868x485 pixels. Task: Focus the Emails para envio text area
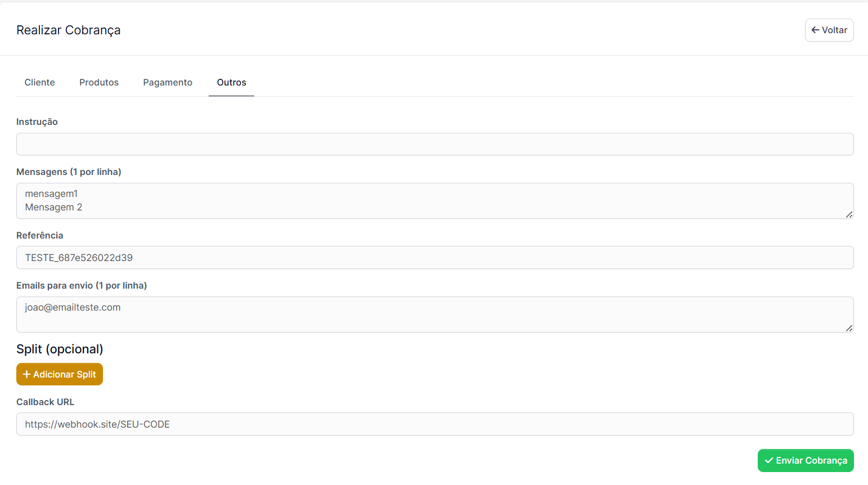point(434,315)
